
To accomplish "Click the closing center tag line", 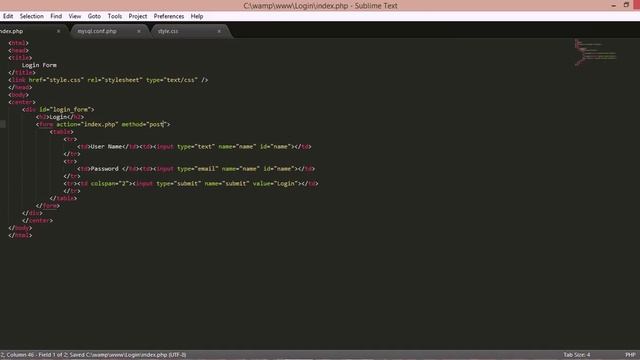I will click(x=38, y=220).
